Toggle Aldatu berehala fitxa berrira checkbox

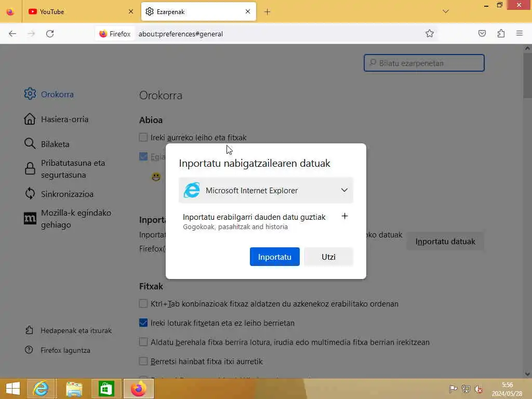(143, 342)
